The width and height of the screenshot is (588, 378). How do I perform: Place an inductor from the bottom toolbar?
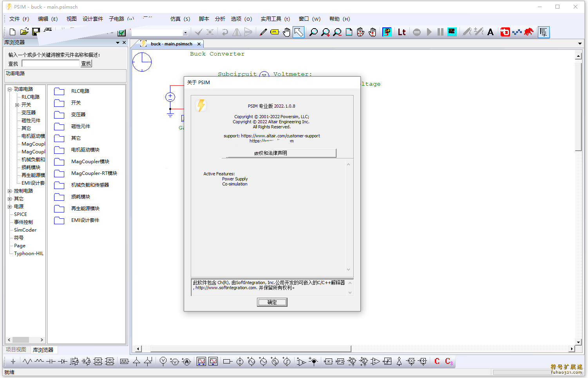click(x=39, y=362)
